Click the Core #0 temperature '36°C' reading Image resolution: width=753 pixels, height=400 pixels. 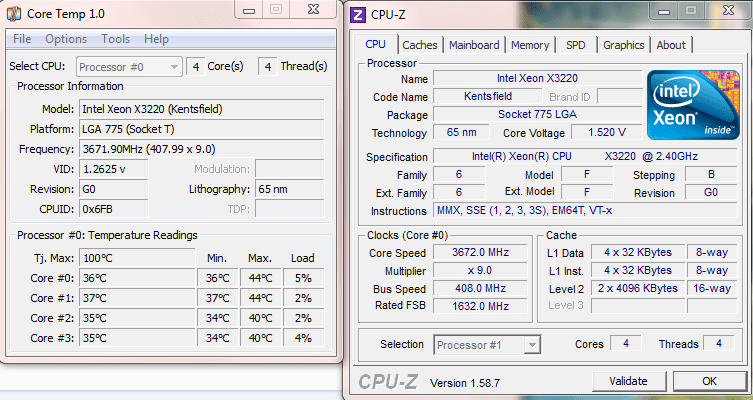pyautogui.click(x=137, y=279)
